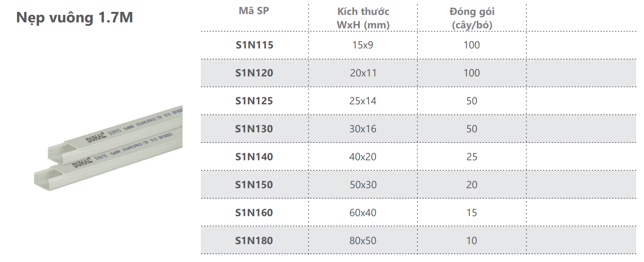Click packing quantity 10 for S1N180
This screenshot has width=644, height=262.
(472, 241)
